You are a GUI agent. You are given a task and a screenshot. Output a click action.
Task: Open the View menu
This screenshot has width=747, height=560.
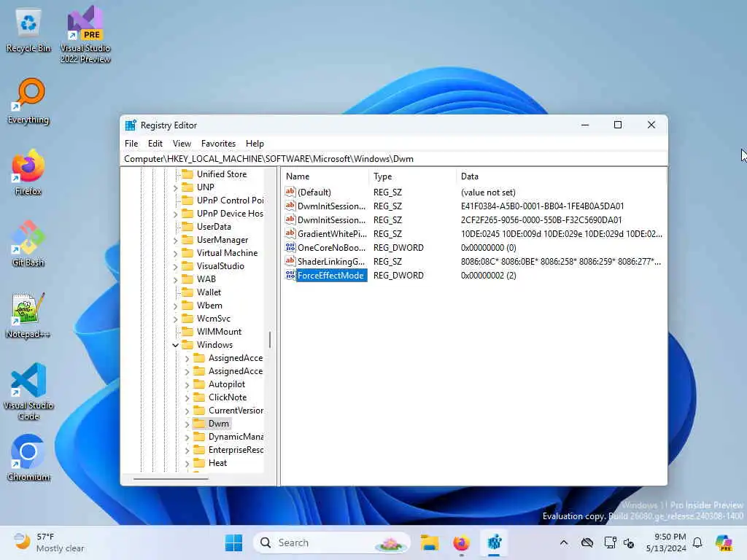[x=182, y=144]
